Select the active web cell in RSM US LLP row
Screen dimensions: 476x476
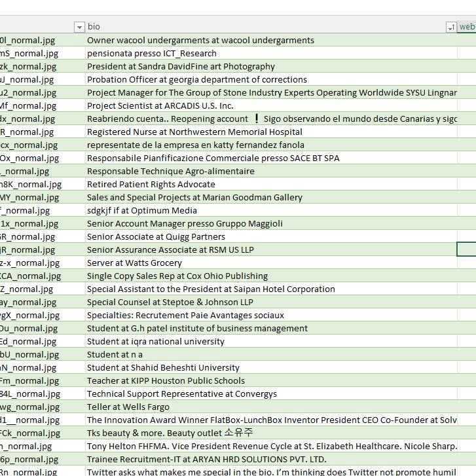coord(467,249)
